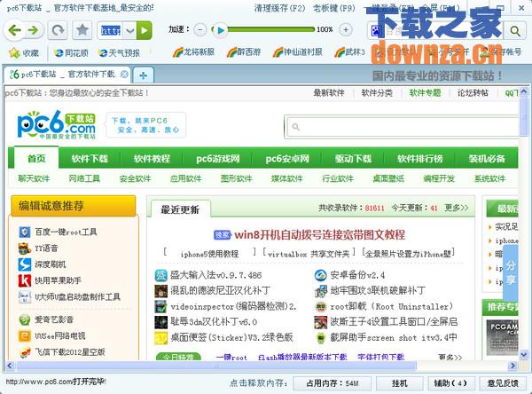Viewport: 532px width, 394px height.
Task: Click the 挂机 status bar button
Action: click(399, 383)
